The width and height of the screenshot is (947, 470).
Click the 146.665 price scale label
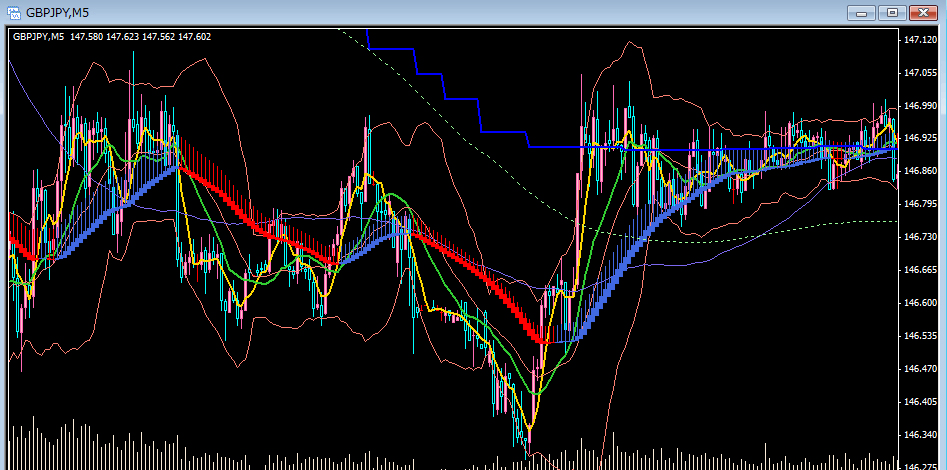tap(920, 270)
